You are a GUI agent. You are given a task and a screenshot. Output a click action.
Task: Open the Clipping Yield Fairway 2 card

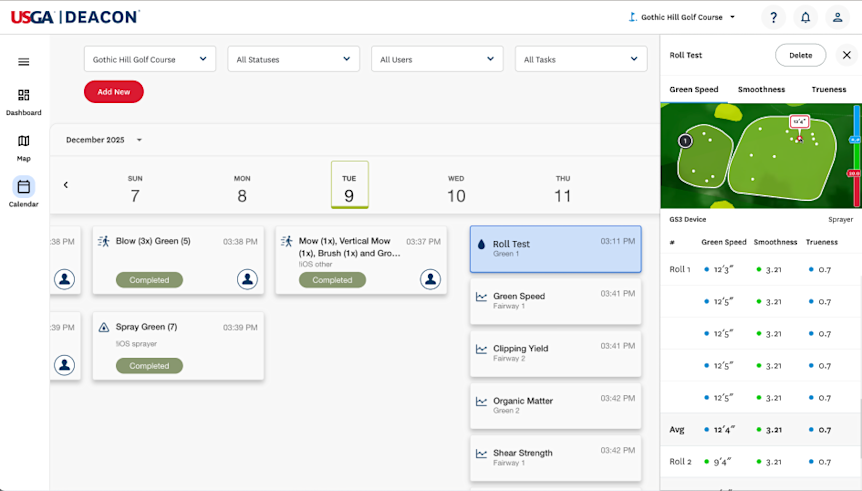point(555,354)
